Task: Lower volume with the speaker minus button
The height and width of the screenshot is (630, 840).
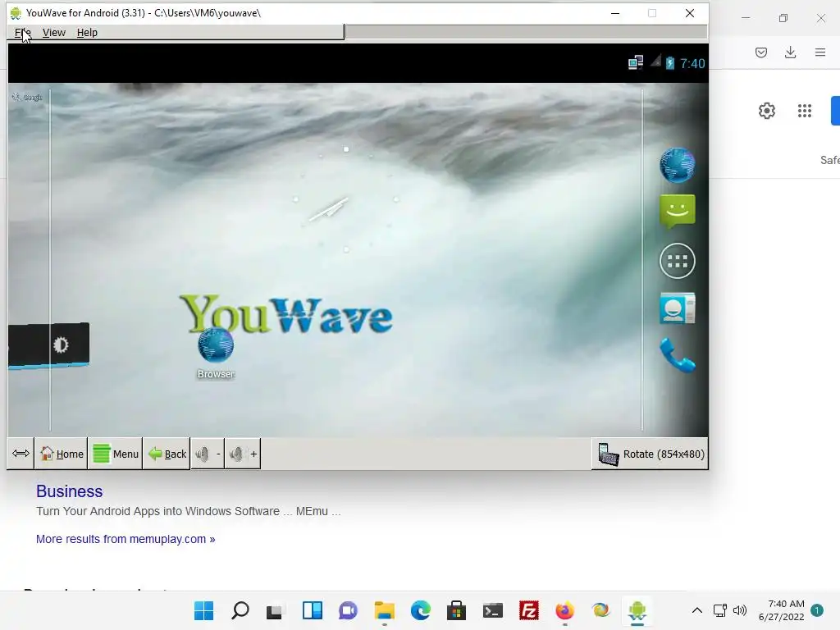Action: 208,454
